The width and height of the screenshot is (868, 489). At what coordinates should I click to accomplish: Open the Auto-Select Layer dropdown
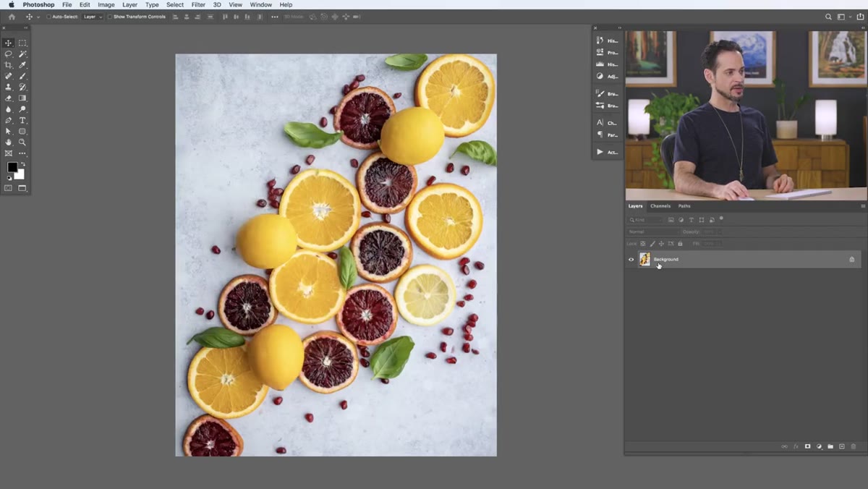pyautogui.click(x=92, y=17)
